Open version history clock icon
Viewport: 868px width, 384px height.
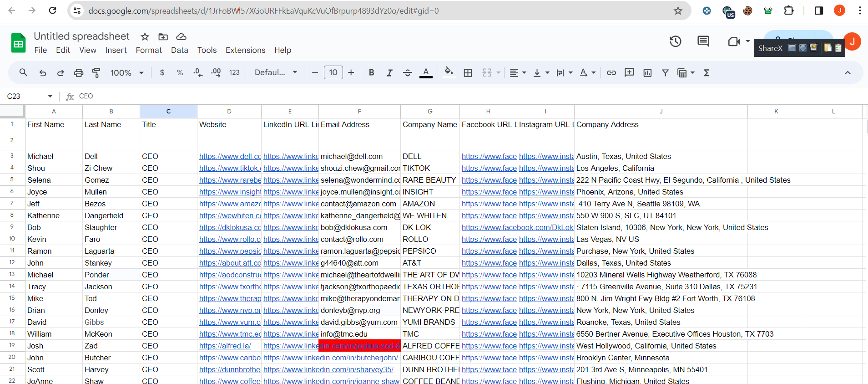coord(675,41)
